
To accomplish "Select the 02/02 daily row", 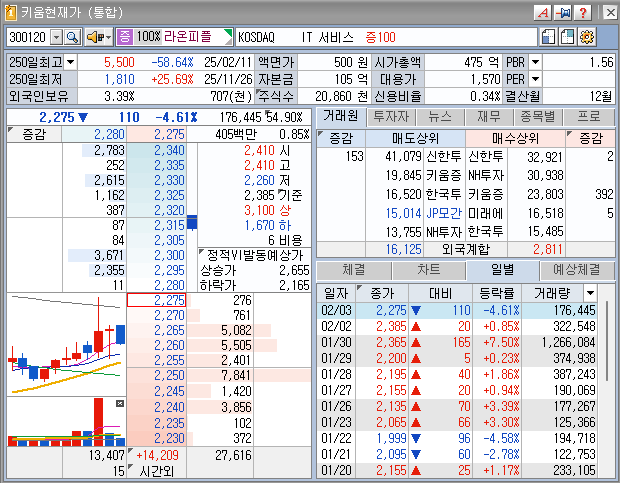I will point(458,326).
